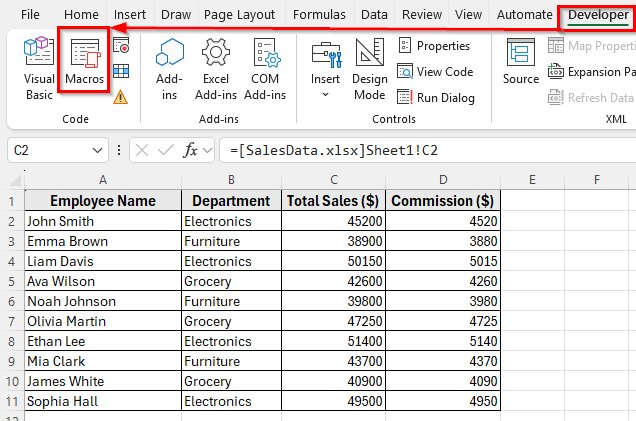This screenshot has width=636, height=421.
Task: Open the Add-ins button
Action: (170, 68)
